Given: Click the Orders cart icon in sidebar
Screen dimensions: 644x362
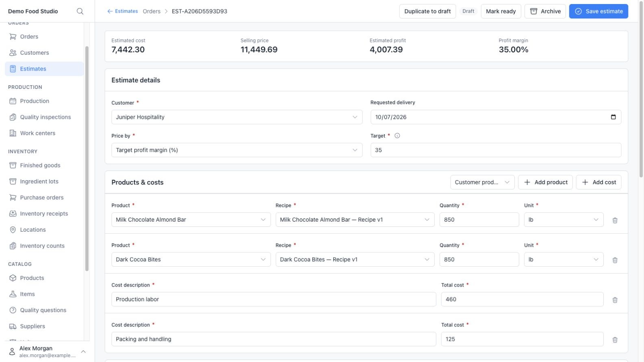Looking at the screenshot, I should point(13,37).
